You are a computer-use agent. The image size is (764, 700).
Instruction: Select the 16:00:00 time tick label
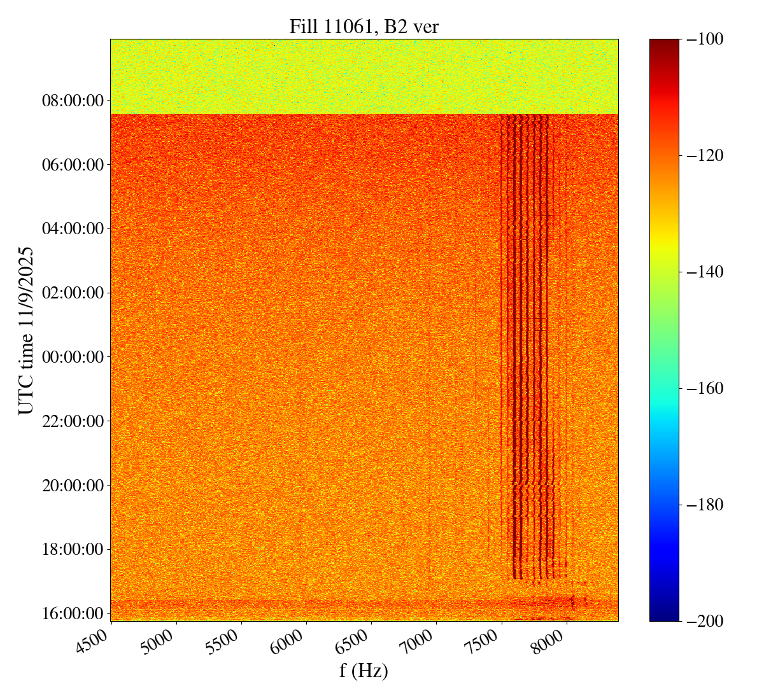[x=72, y=613]
